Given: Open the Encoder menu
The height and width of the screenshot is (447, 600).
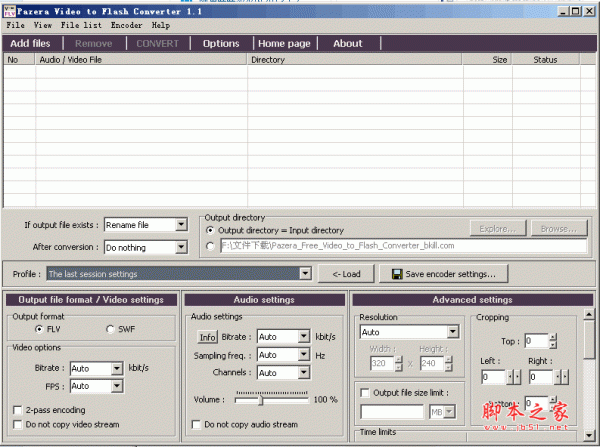Looking at the screenshot, I should [x=126, y=25].
